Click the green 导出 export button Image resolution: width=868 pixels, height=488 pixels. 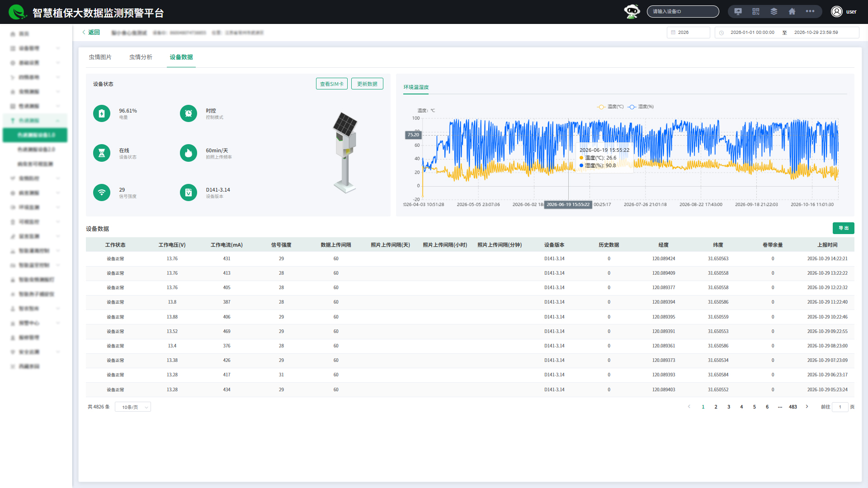(x=844, y=228)
